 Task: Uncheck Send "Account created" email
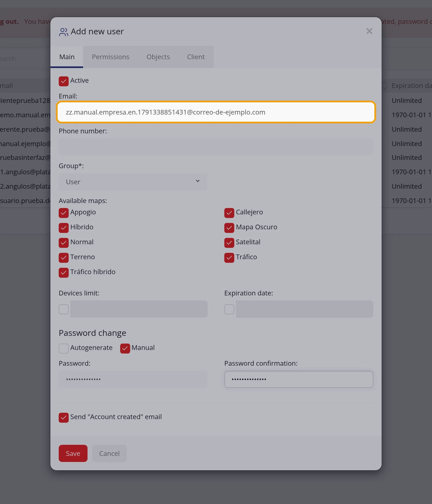pos(64,417)
